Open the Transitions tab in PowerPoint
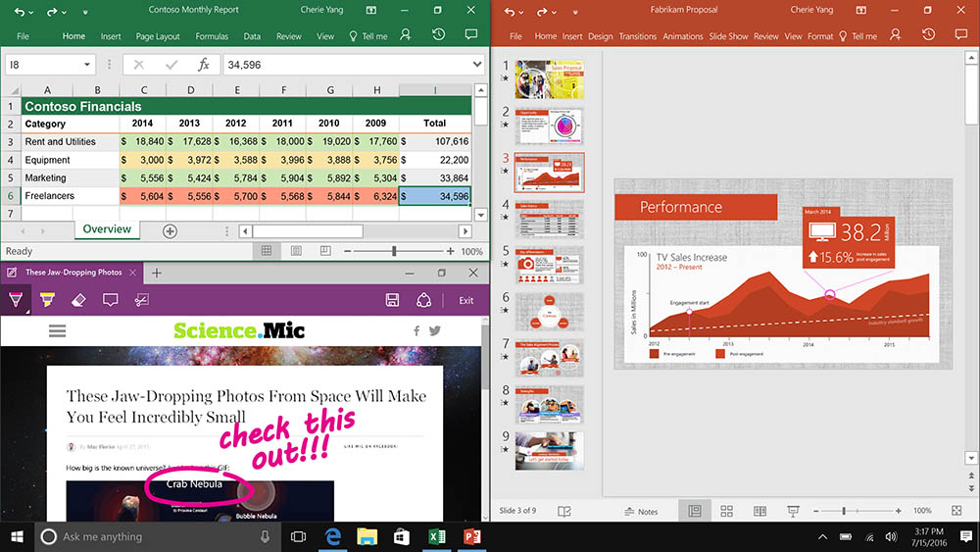The width and height of the screenshot is (980, 552). pyautogui.click(x=638, y=36)
